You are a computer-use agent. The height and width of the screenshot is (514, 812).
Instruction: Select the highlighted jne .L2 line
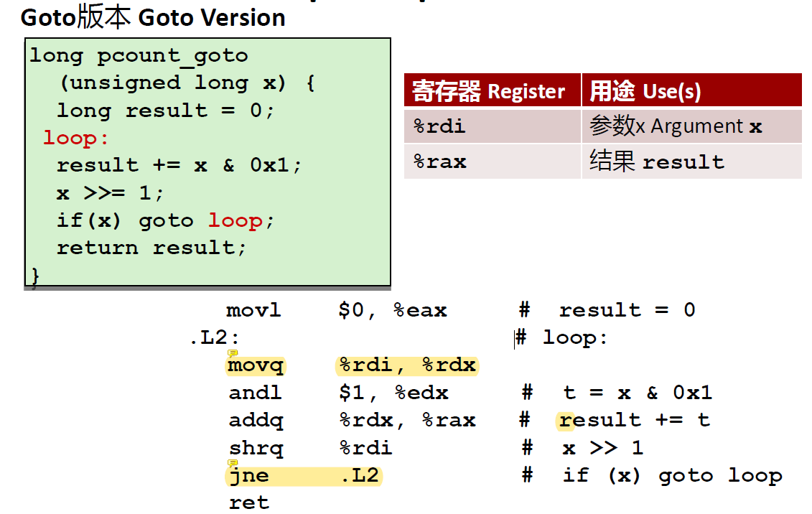pyautogui.click(x=304, y=476)
